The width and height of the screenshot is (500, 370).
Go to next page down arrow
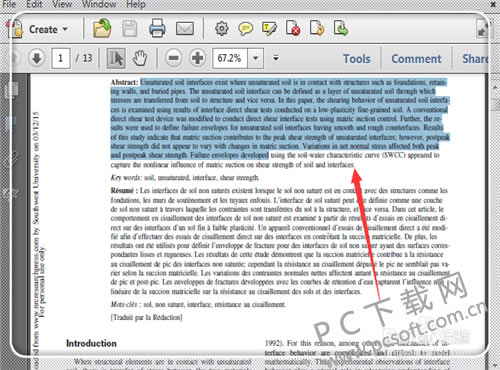[x=37, y=58]
